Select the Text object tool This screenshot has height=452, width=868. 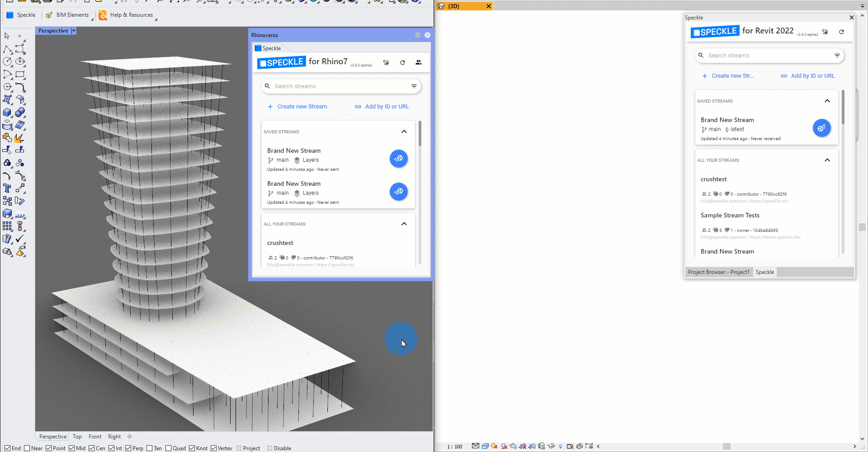pyautogui.click(x=7, y=188)
